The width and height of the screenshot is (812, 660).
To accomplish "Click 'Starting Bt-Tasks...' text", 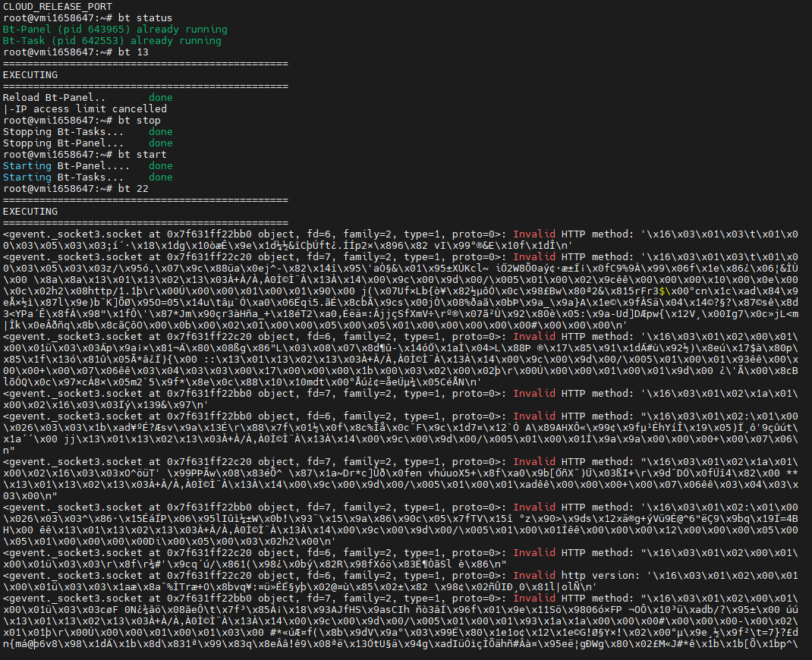I will tap(63, 178).
